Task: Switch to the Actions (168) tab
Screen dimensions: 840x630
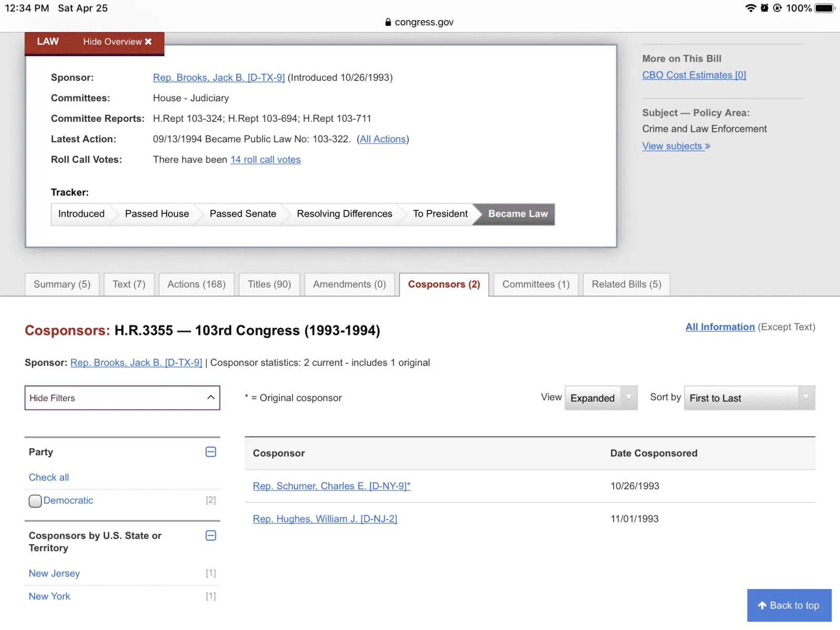Action: click(196, 284)
